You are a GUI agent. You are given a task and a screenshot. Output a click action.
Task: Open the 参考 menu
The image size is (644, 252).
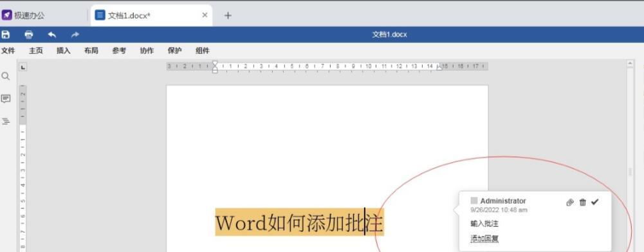tap(119, 51)
